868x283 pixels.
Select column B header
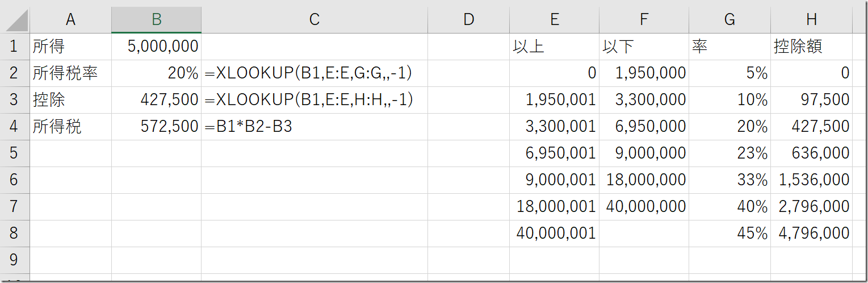coord(157,20)
